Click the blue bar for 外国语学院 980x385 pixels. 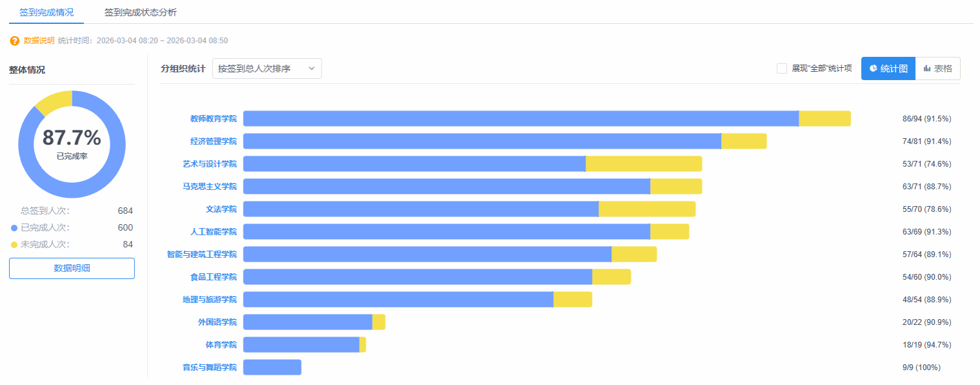click(x=307, y=322)
